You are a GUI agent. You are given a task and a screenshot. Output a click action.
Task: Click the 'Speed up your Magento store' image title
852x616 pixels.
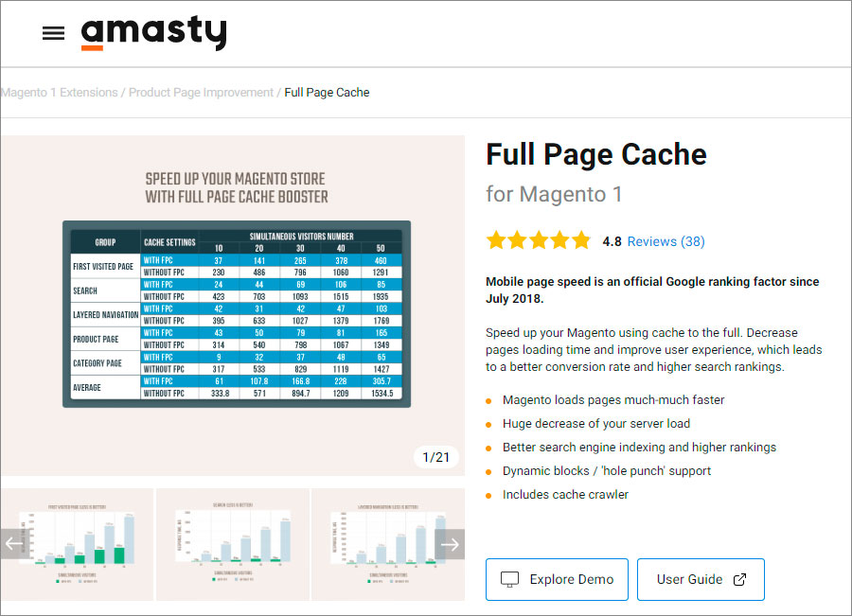pyautogui.click(x=237, y=188)
